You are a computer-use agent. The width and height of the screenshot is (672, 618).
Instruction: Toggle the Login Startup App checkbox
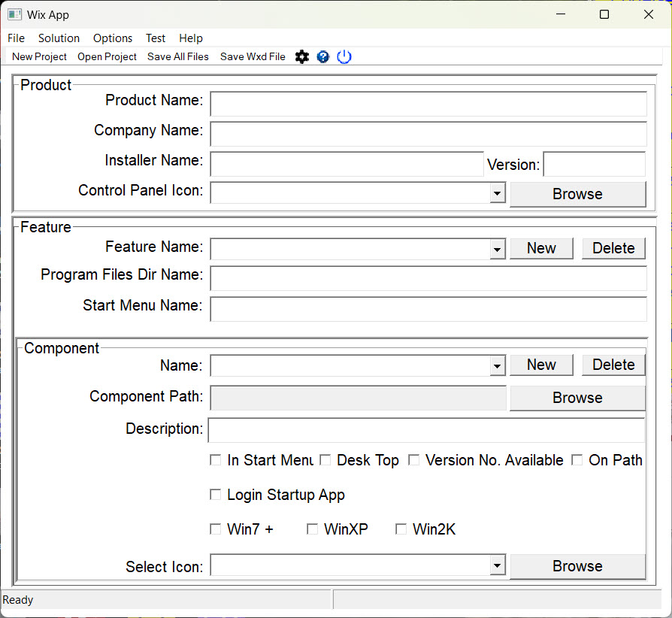tap(216, 495)
